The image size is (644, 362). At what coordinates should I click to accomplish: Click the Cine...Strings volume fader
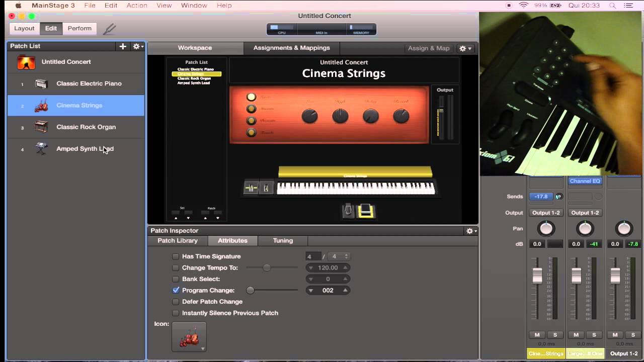[537, 276]
